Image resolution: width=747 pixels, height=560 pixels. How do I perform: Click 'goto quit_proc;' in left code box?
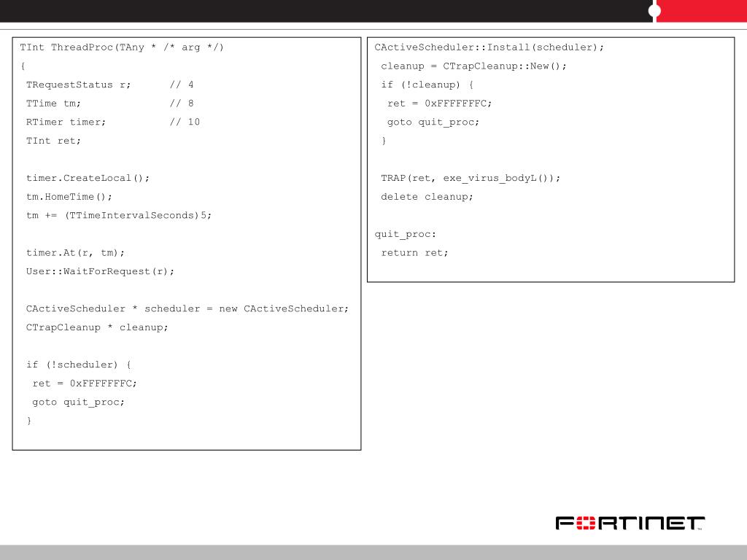click(x=79, y=402)
